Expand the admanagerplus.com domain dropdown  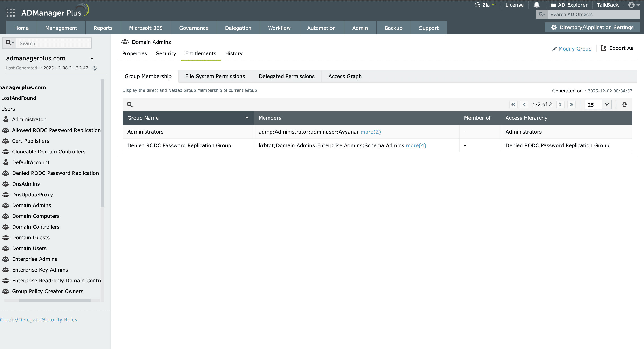tap(92, 58)
